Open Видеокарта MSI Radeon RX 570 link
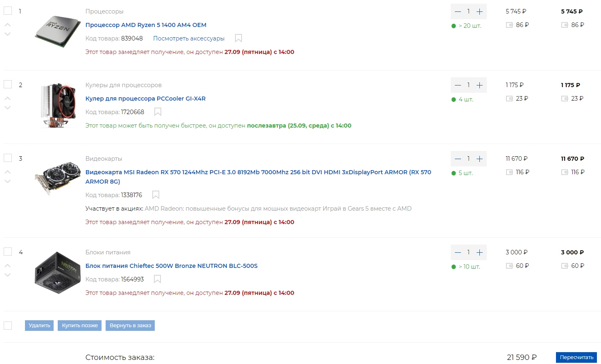Screen dimensions: 601x364 258,177
